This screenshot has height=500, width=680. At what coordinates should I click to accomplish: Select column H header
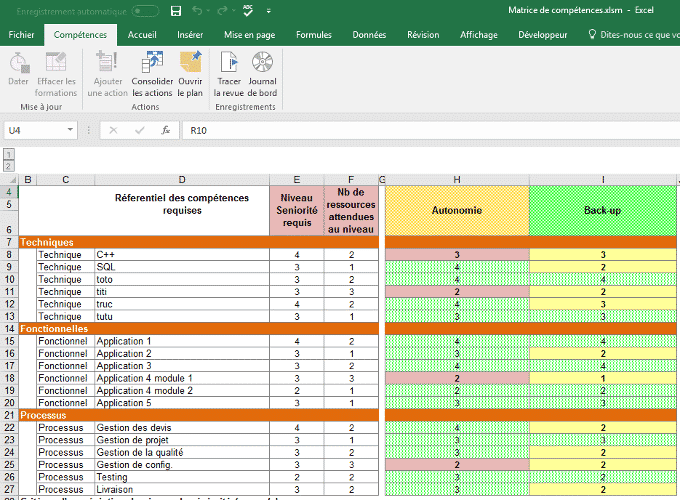tap(457, 180)
